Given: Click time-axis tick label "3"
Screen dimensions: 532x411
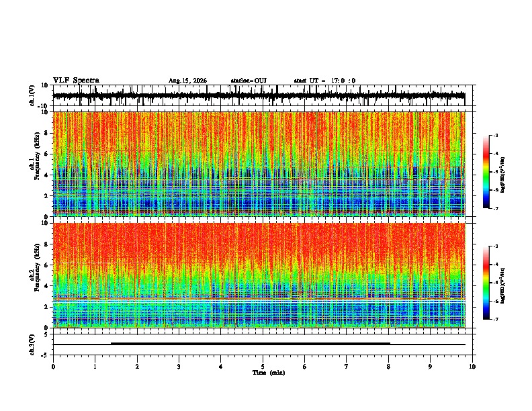Looking at the screenshot, I should point(179,367).
